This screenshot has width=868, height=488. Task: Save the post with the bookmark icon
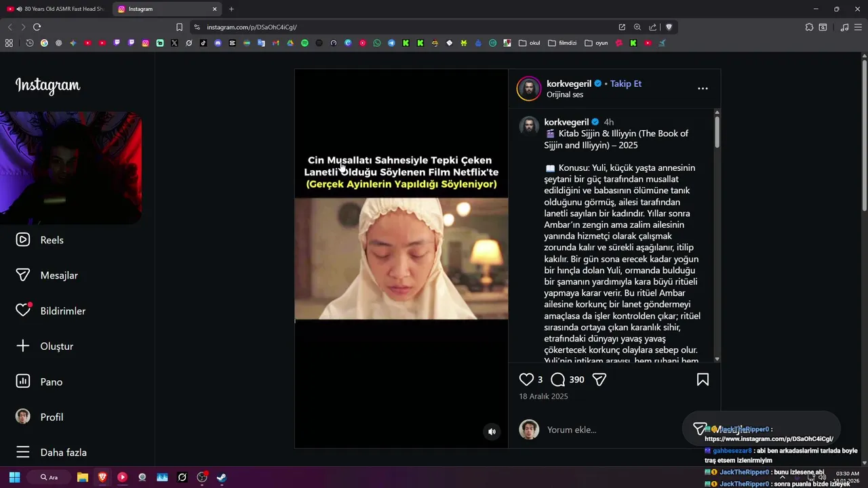[x=703, y=380]
